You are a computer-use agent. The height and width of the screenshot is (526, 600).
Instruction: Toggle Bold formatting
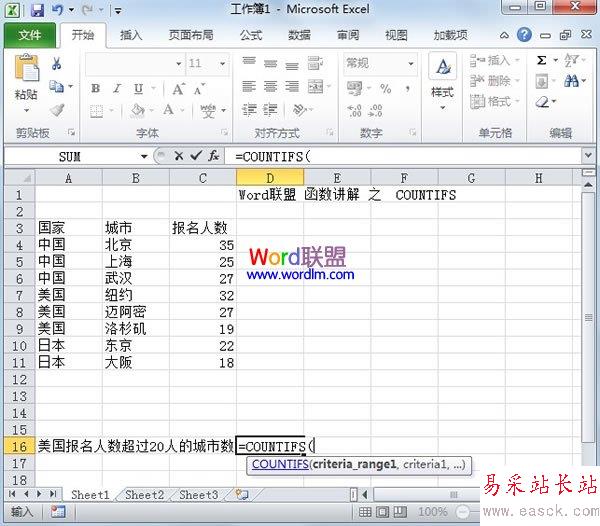click(x=95, y=89)
